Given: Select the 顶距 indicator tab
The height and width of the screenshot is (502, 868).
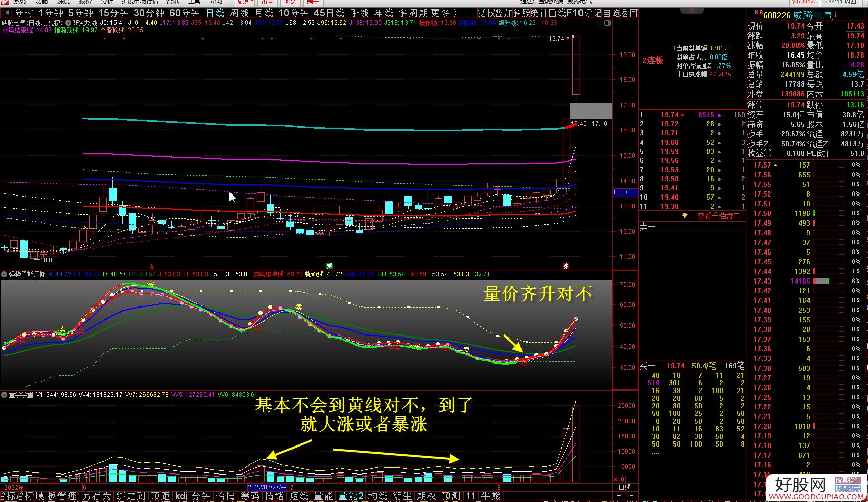Looking at the screenshot, I should click(x=160, y=496).
